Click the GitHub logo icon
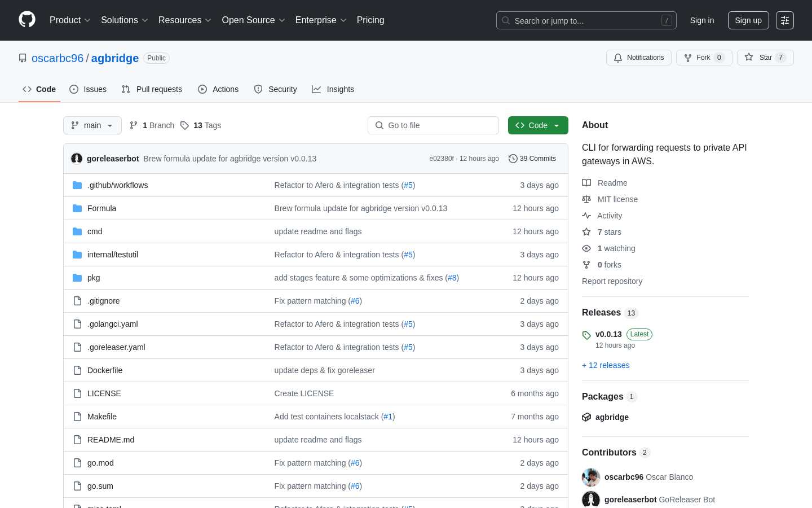This screenshot has width=812, height=508. coord(27,20)
